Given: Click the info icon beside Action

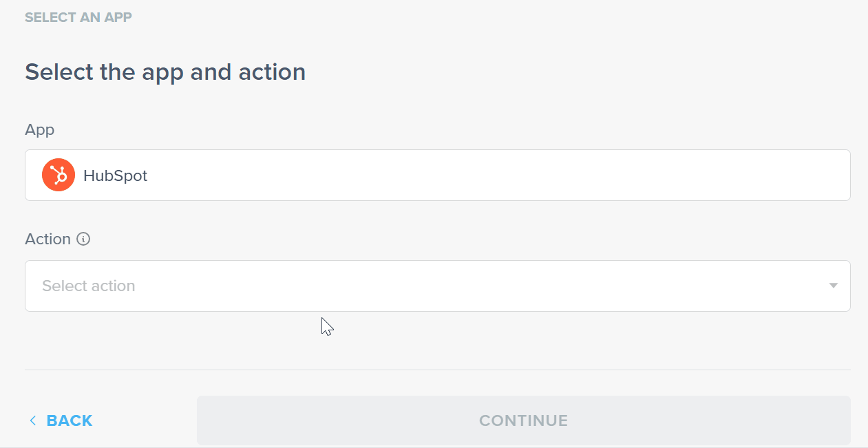Looking at the screenshot, I should tap(83, 239).
